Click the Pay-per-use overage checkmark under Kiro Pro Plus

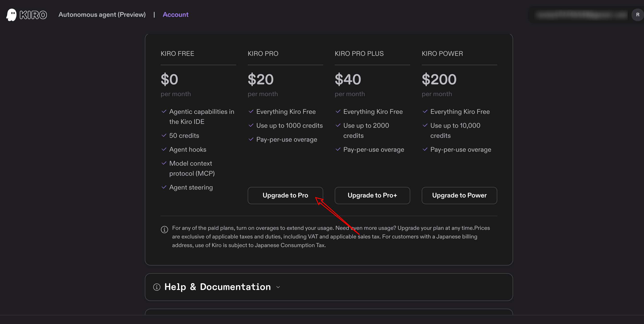pyautogui.click(x=338, y=149)
